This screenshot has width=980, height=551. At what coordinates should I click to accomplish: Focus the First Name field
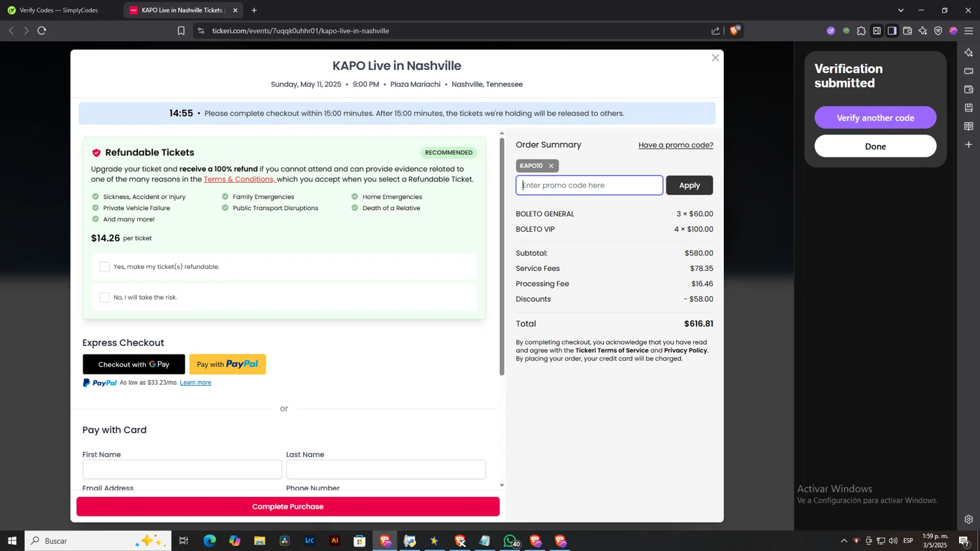[x=182, y=469]
